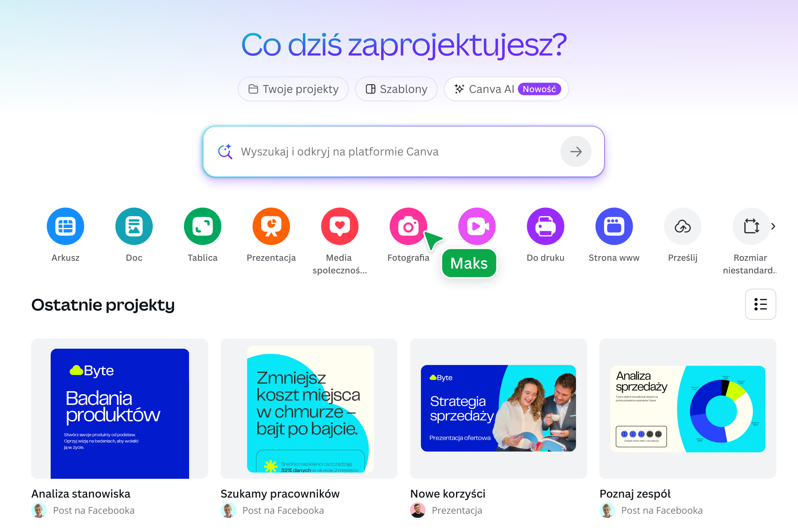This screenshot has height=532, width=798.
Task: Select the Do druku printer icon
Action: click(x=545, y=226)
